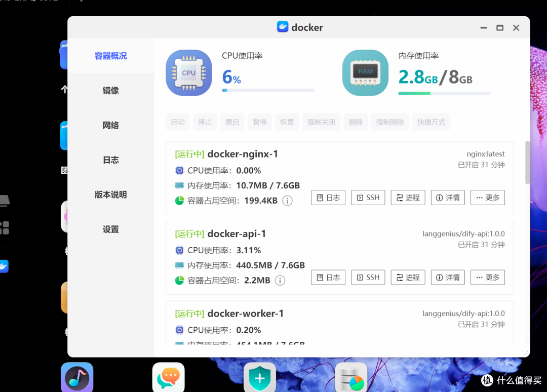Image resolution: width=547 pixels, height=392 pixels.
Task: Click the CPU usage icon
Action: 188,72
